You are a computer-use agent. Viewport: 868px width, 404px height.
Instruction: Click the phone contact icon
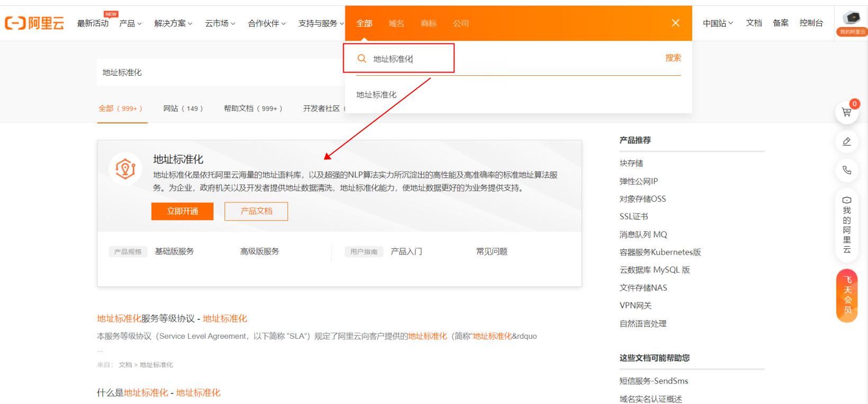[847, 170]
